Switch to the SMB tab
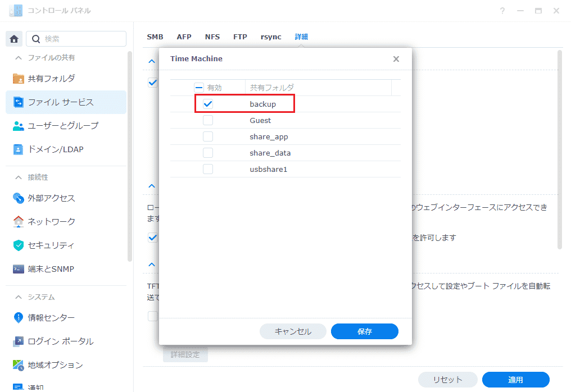 click(155, 37)
